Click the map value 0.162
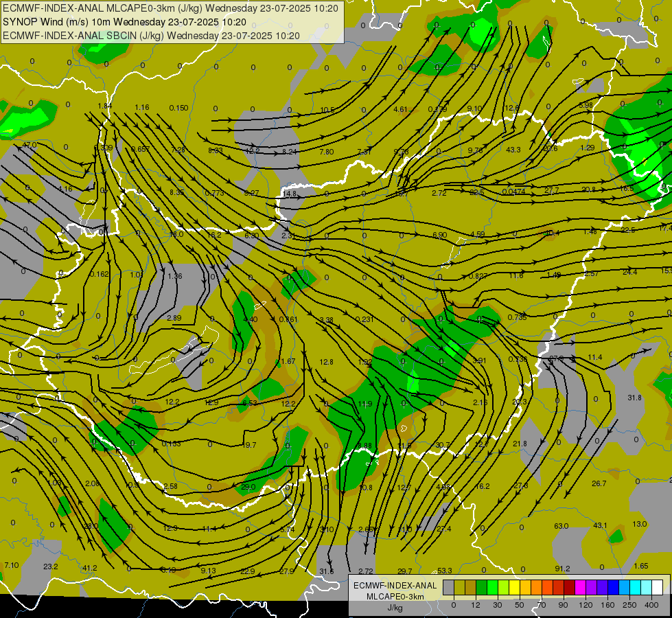 [100, 274]
